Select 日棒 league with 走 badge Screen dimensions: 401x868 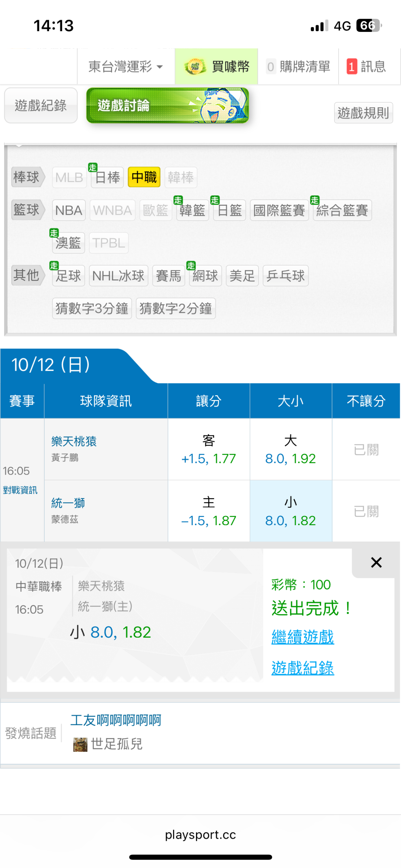(x=107, y=178)
